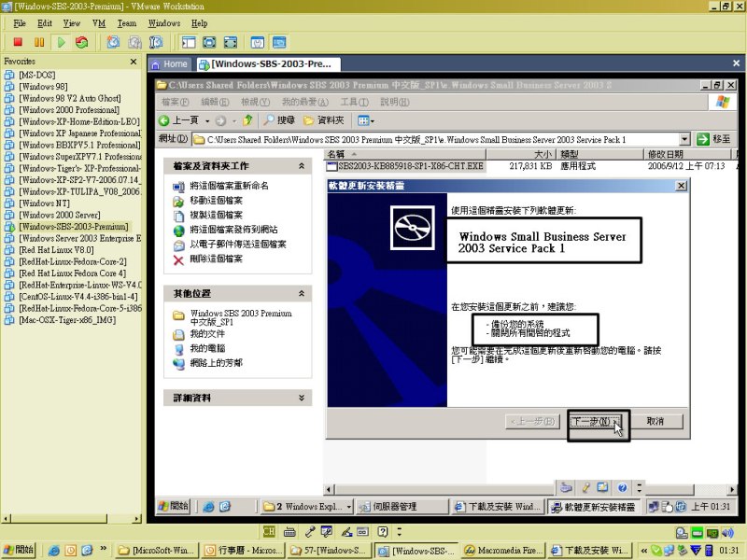The width and height of the screenshot is (747, 560).
Task: Click the VMware revert snapshot icon
Action: 134,42
